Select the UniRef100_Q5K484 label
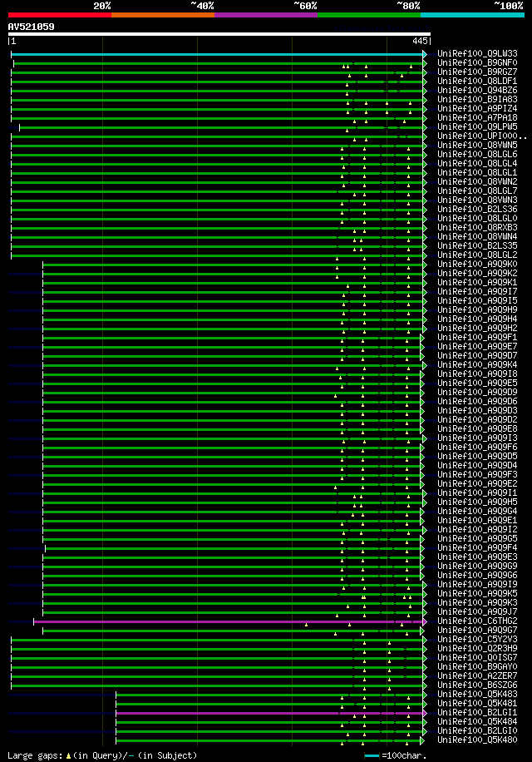This screenshot has height=762, width=532. pos(477,722)
